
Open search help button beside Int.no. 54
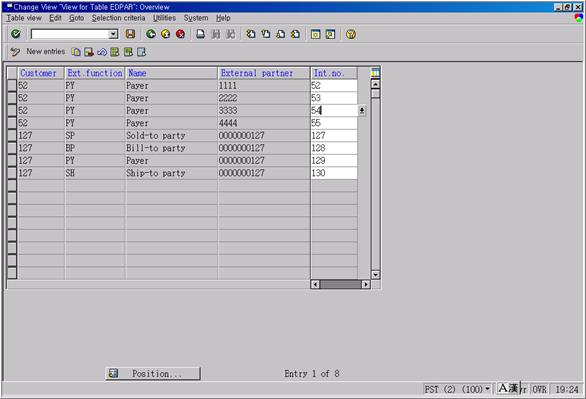pyautogui.click(x=362, y=110)
